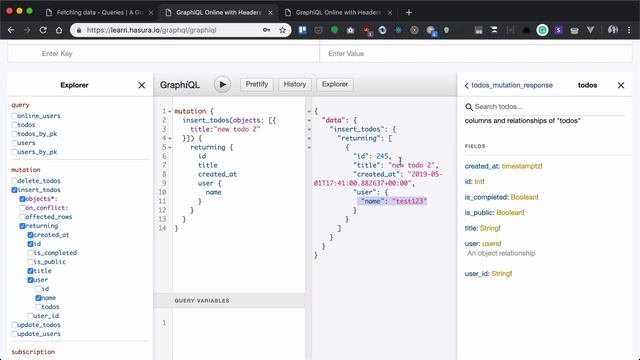Check the on_conflict argument
The height and width of the screenshot is (360, 640).
click(x=22, y=208)
